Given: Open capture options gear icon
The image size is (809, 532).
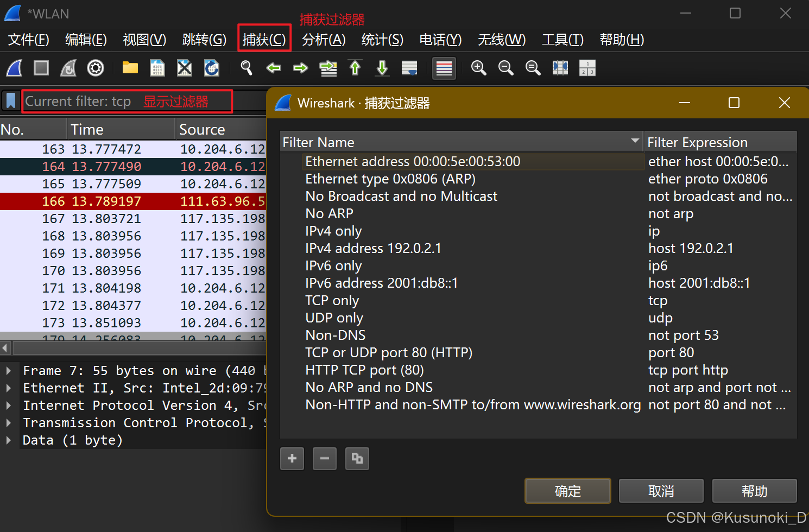Looking at the screenshot, I should click(x=96, y=68).
